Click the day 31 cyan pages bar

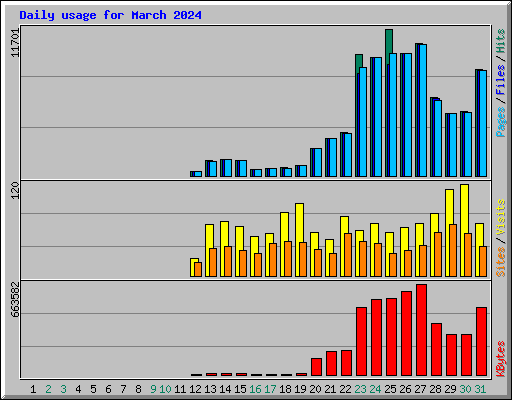[483, 123]
